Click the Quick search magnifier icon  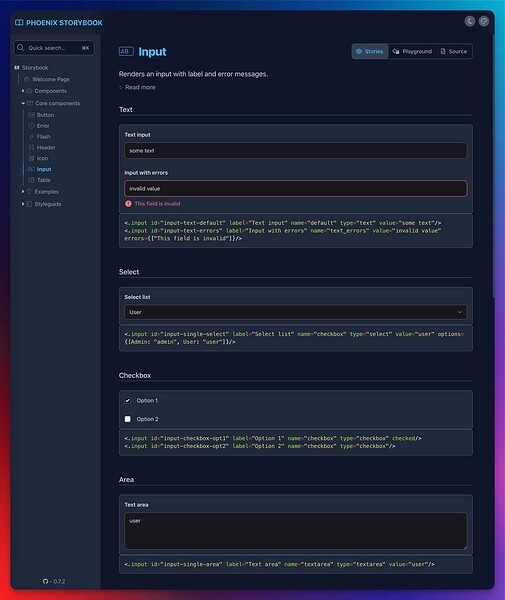point(21,48)
